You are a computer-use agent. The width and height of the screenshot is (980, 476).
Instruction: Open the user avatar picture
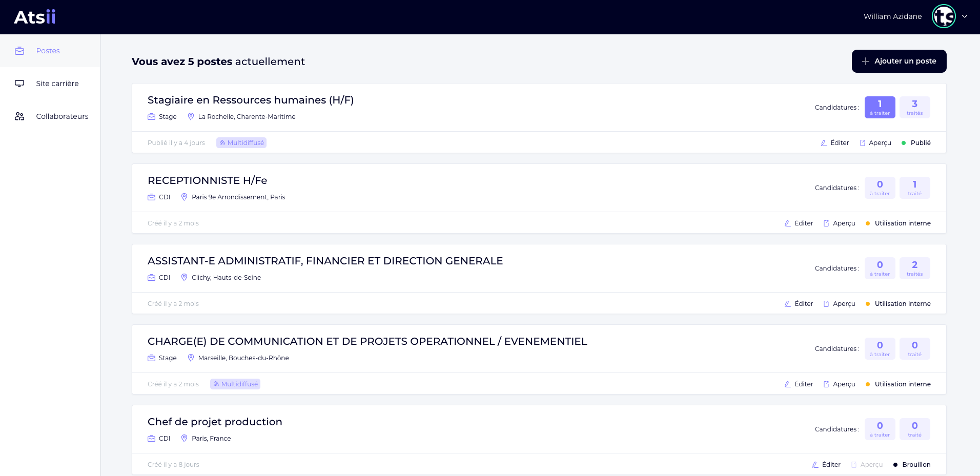point(944,16)
